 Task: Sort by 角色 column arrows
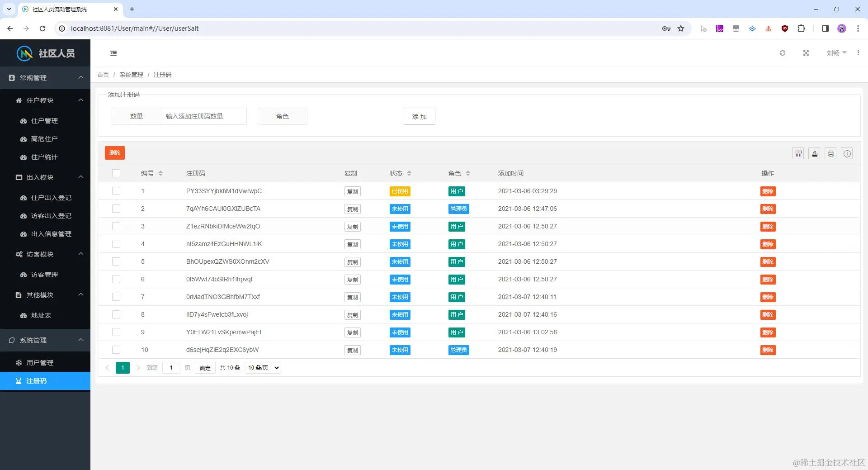pos(468,173)
